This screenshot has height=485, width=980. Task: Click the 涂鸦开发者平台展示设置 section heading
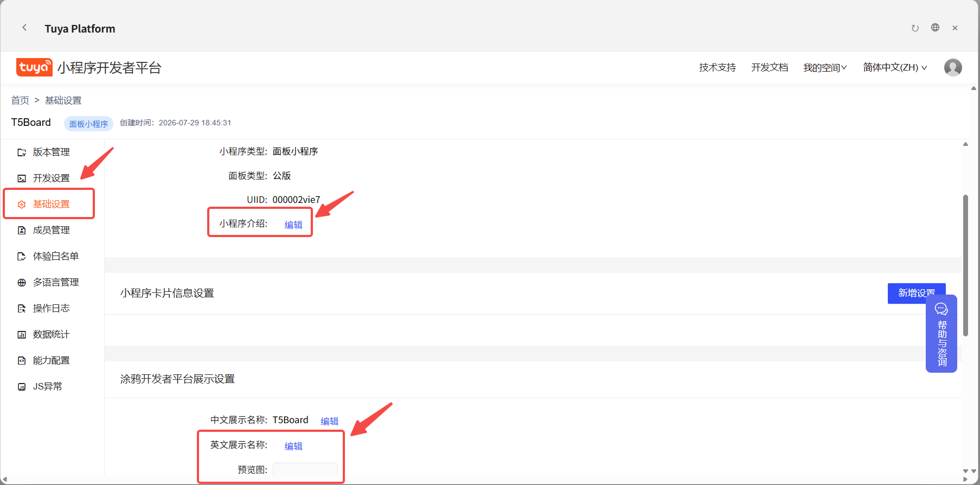(177, 379)
